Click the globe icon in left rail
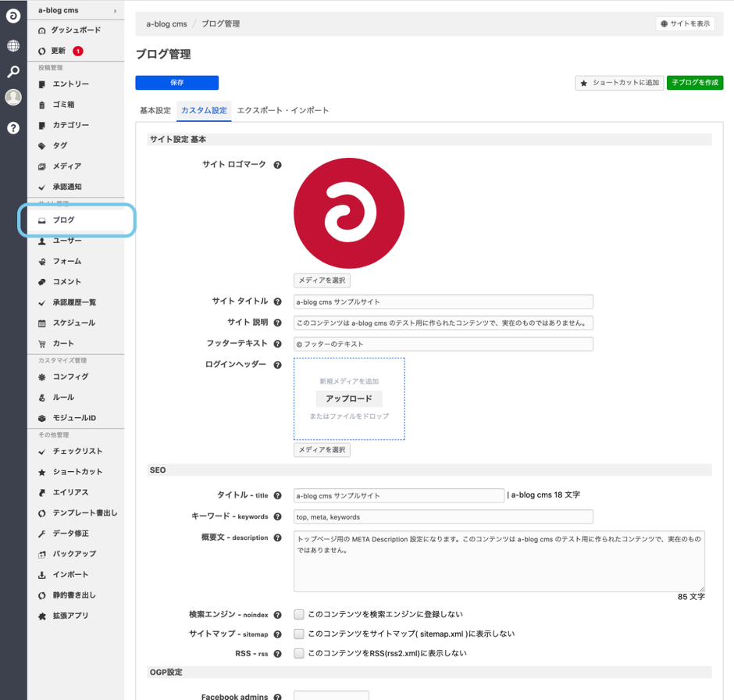734x700 pixels. pos(13,45)
